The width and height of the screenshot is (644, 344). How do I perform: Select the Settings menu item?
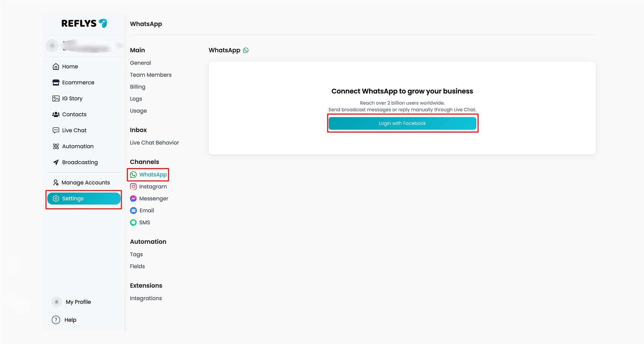[84, 199]
